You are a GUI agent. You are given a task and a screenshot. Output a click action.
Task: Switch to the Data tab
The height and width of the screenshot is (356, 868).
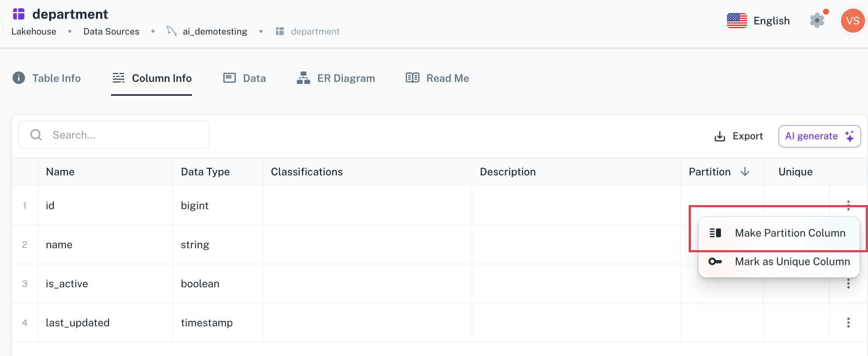244,78
